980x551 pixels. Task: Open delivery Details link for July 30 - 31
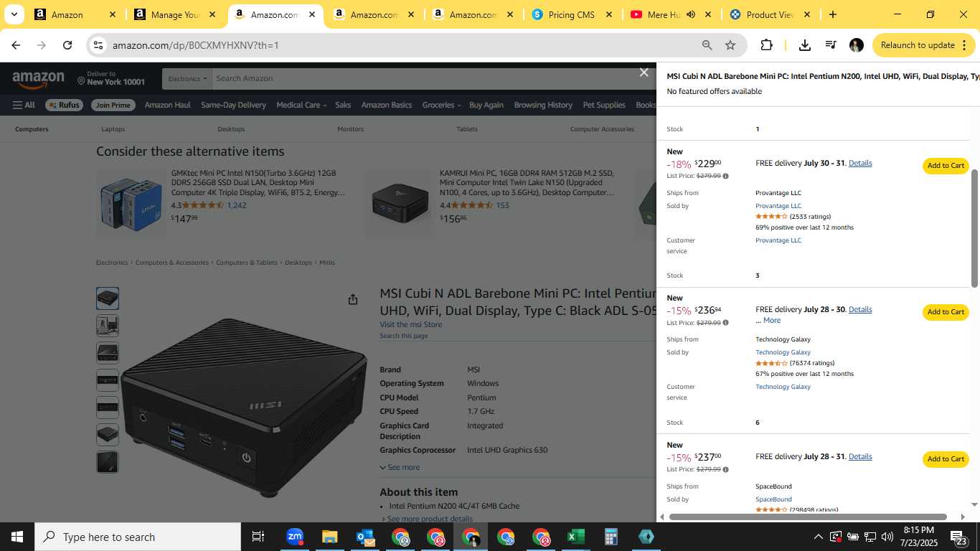[x=860, y=163]
